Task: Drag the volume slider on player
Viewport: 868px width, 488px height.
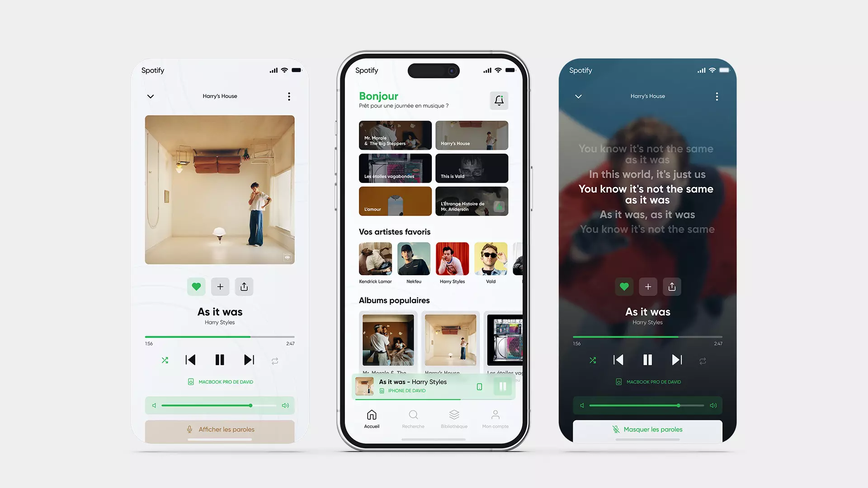Action: pyautogui.click(x=250, y=405)
